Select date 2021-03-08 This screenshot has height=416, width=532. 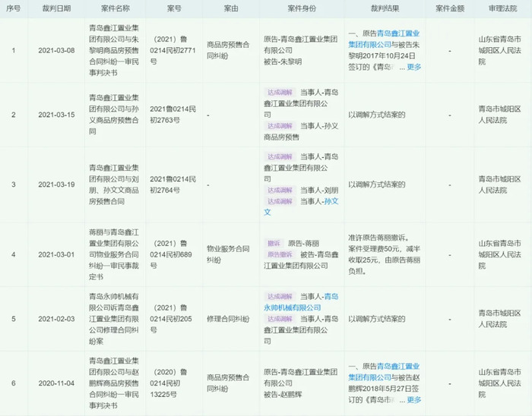(56, 50)
